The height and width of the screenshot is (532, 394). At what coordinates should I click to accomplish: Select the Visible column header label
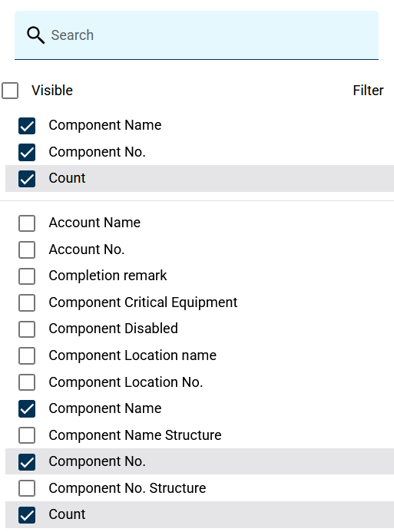tap(52, 91)
